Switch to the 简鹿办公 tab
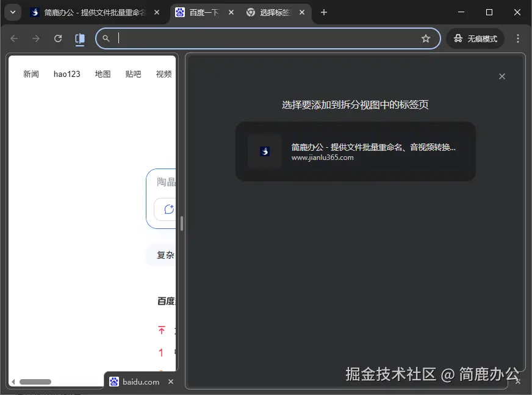The image size is (532, 395). tap(88, 12)
